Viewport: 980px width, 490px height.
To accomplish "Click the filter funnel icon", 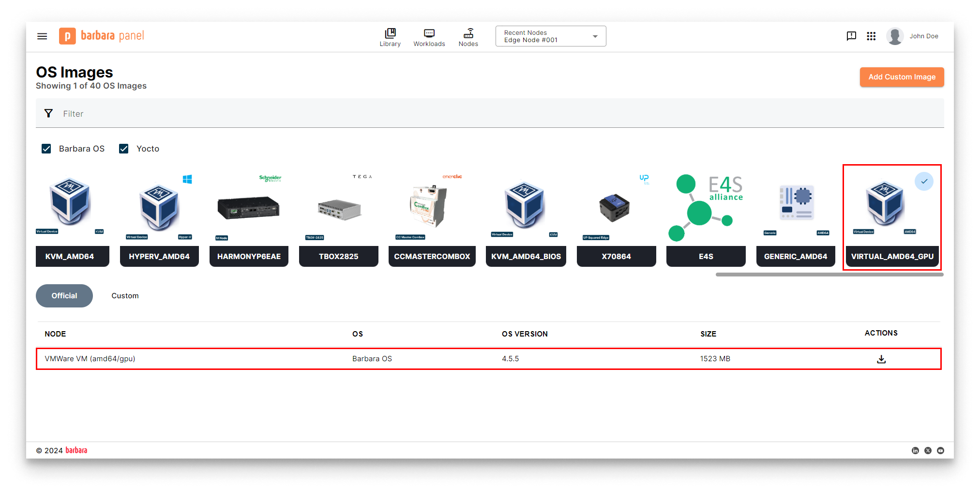I will (x=48, y=113).
